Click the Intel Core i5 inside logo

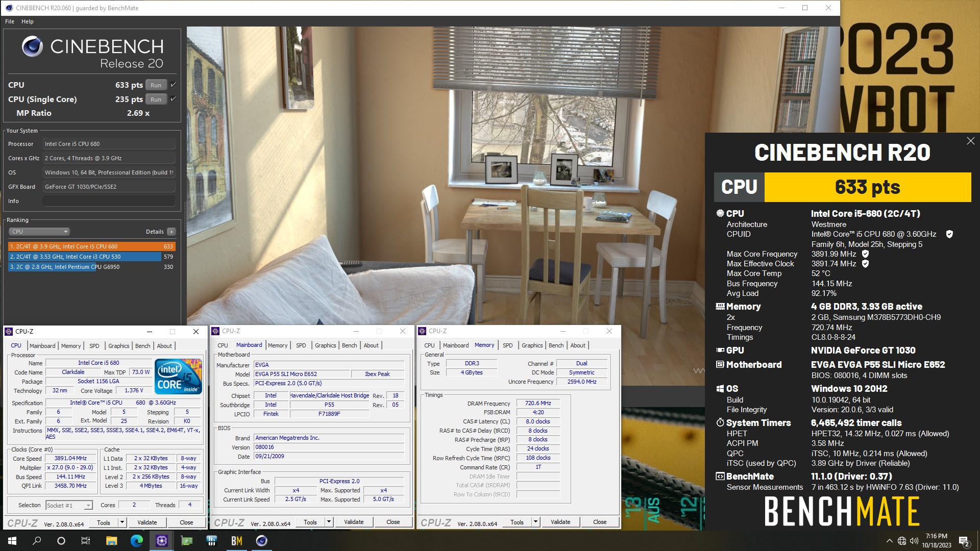(179, 377)
